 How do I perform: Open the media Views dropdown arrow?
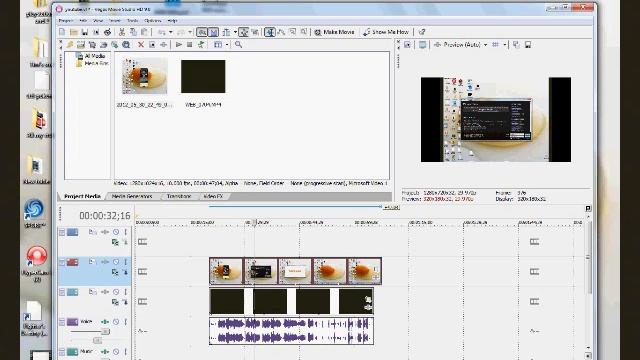click(x=227, y=44)
